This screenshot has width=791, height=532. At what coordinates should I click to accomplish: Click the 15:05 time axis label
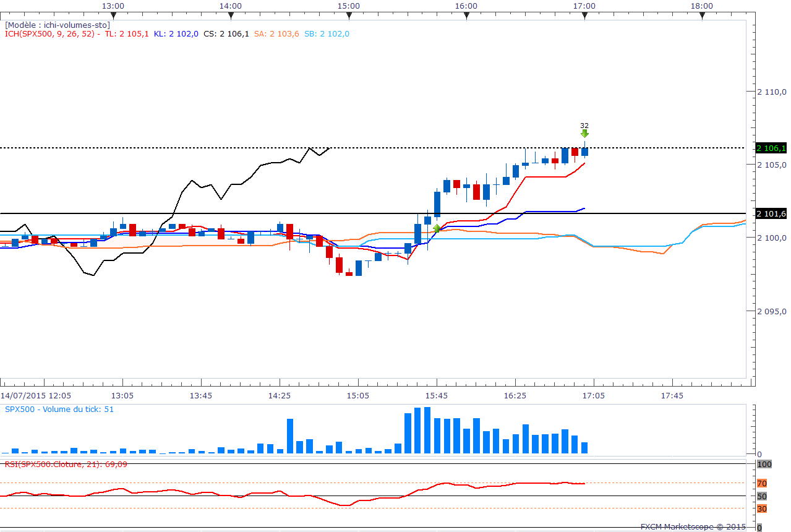(x=358, y=395)
